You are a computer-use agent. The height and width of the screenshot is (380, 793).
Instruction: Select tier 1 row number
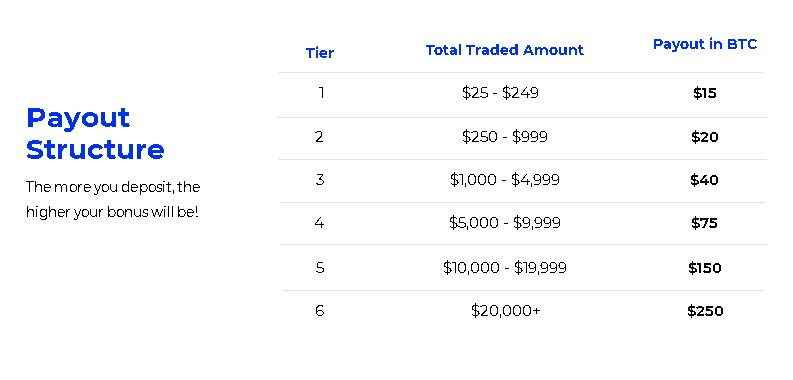(321, 93)
